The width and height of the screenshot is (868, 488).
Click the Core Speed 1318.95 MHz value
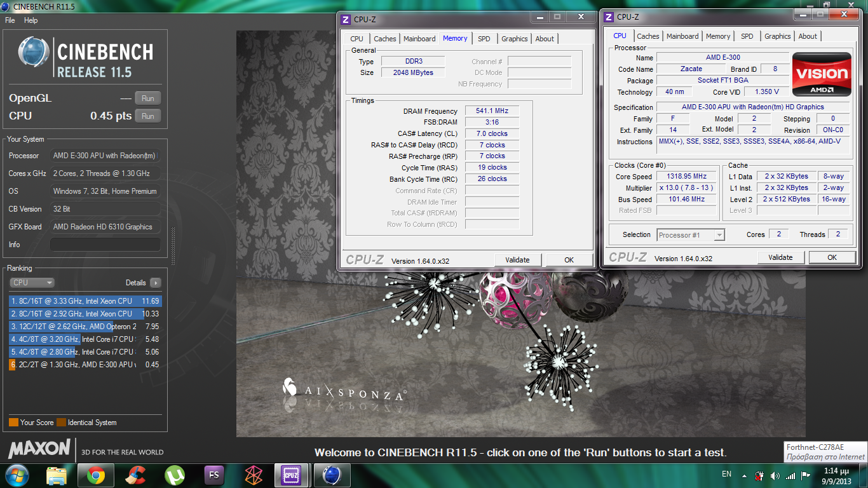(x=686, y=176)
